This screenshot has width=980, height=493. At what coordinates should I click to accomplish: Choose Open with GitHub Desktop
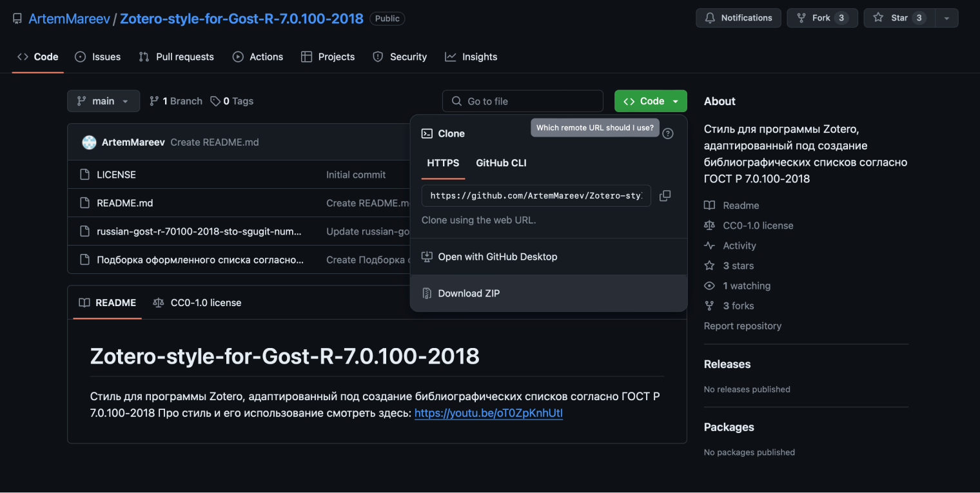pyautogui.click(x=549, y=256)
